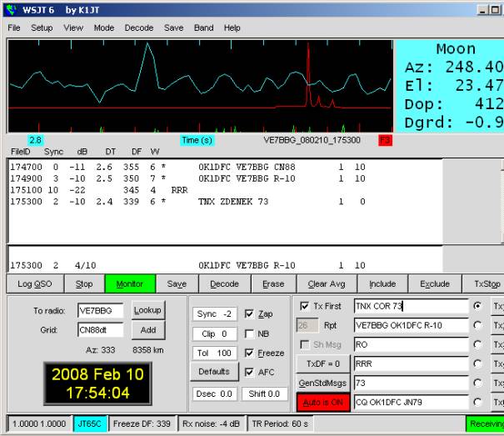Enable the NB checkbox
The width and height of the screenshot is (504, 436).
249,333
